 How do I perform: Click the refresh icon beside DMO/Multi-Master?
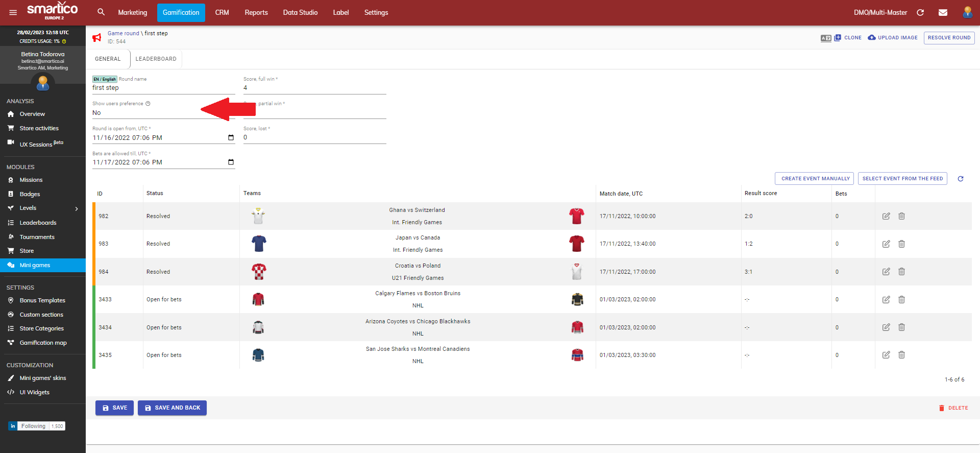[x=920, y=12]
